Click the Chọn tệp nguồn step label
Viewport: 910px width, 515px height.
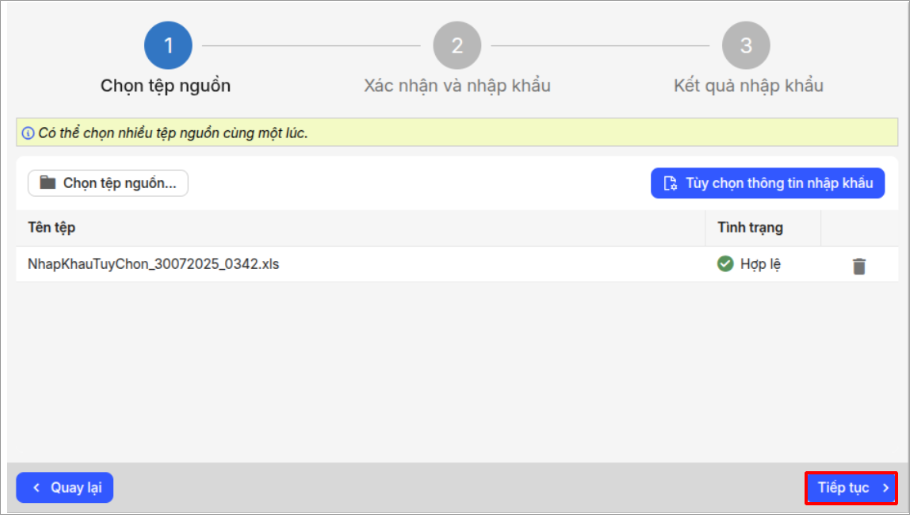[x=166, y=86]
